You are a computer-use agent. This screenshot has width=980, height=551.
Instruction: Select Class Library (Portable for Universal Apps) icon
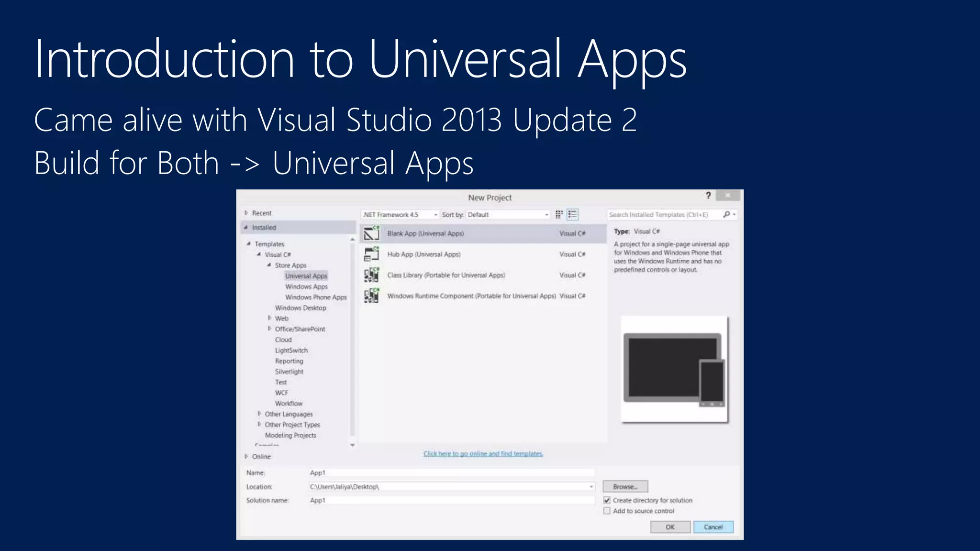(372, 275)
